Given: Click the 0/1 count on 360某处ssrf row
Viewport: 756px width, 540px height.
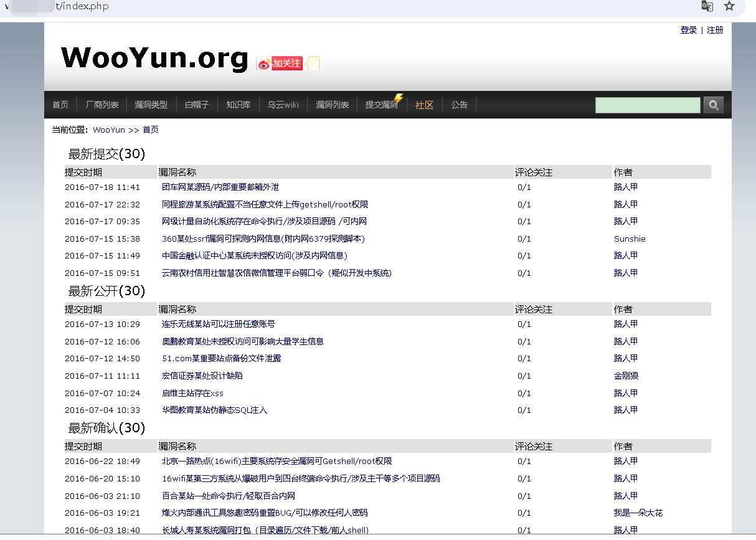Looking at the screenshot, I should [524, 239].
